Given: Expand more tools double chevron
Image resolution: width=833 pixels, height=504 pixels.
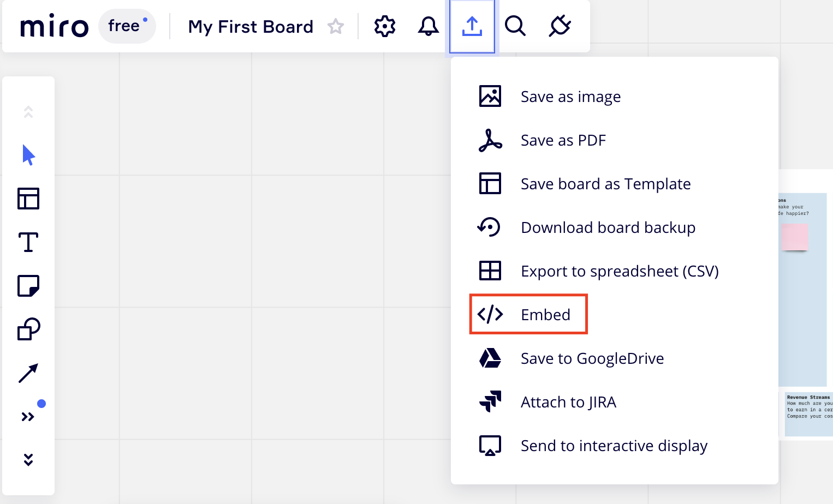Looking at the screenshot, I should click(28, 417).
